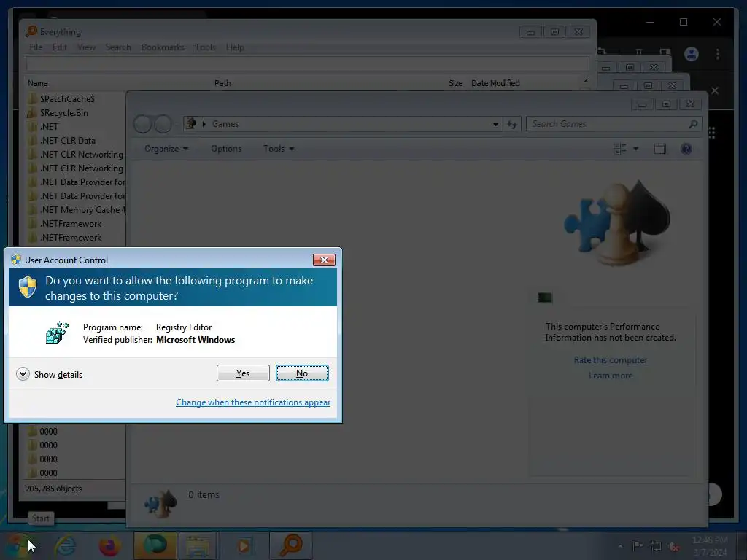Click the UAC shield icon in banner
747x560 pixels.
coord(28,287)
